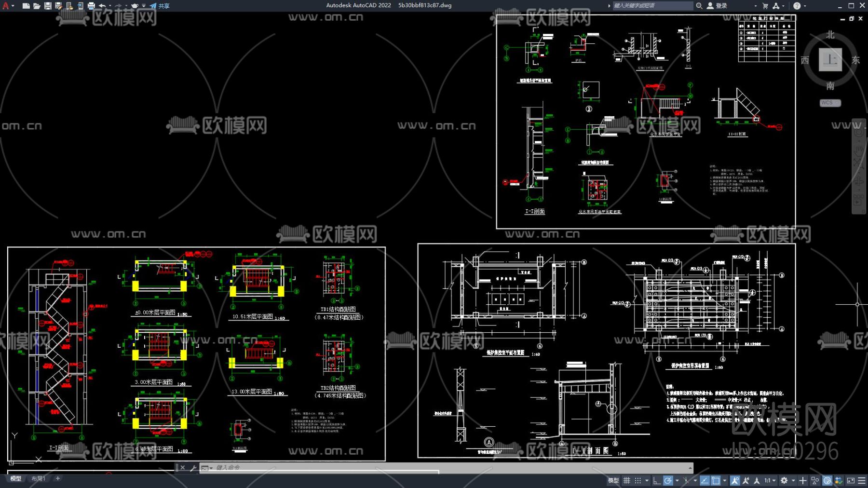Open a file with the folder icon
This screenshot has width=868, height=488.
37,6
